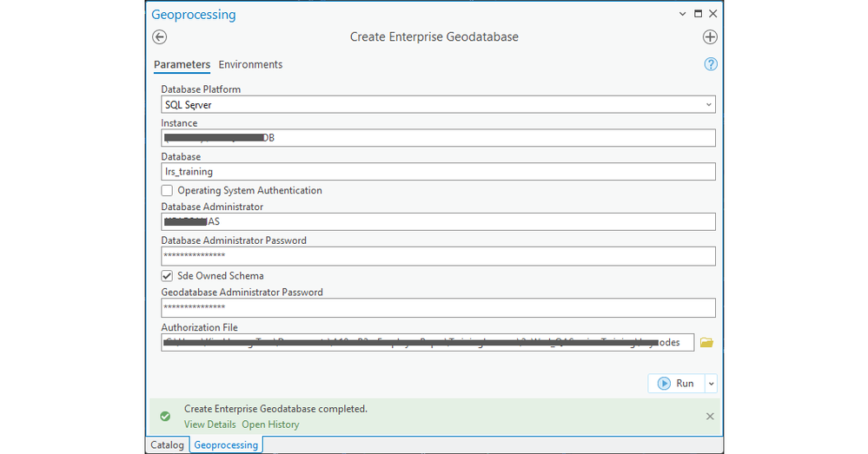Click the Open History link
The width and height of the screenshot is (868, 454).
(270, 424)
